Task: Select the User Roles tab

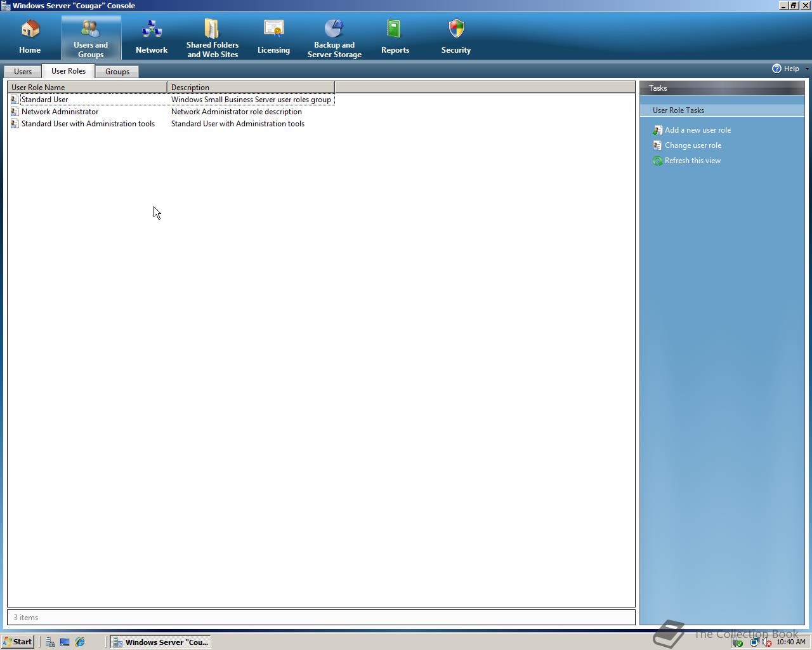Action: click(x=69, y=71)
